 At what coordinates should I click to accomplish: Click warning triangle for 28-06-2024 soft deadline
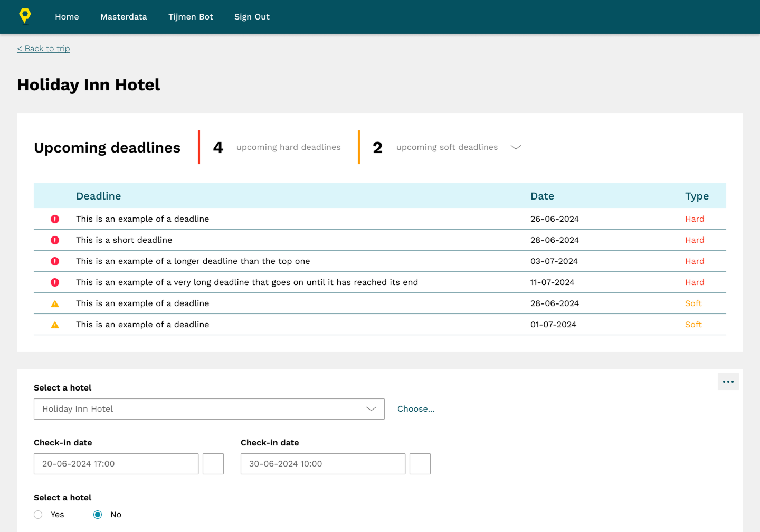[55, 304]
